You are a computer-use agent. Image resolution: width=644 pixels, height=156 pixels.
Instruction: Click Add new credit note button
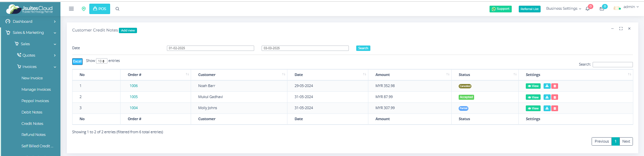click(128, 30)
